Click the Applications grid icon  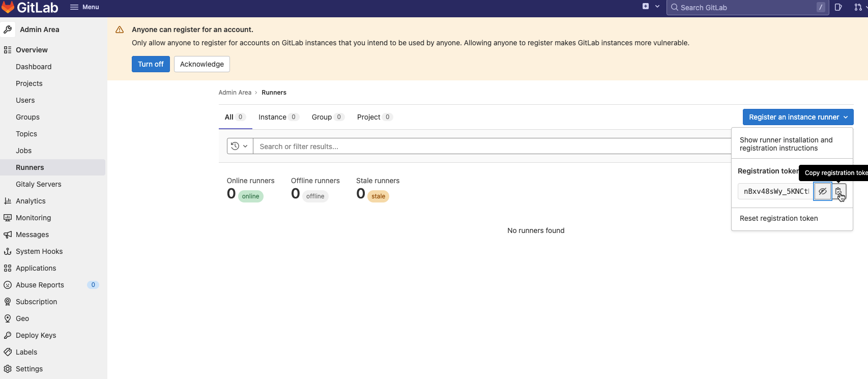8,268
